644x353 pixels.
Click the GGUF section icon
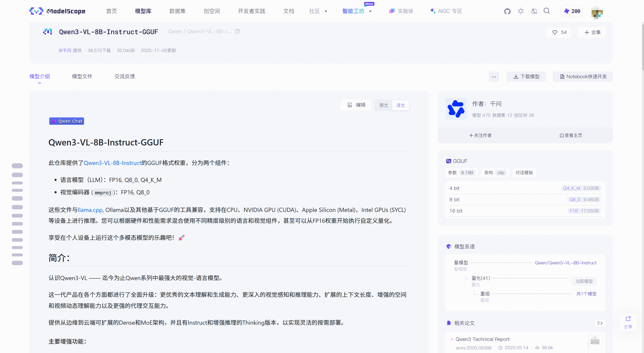(449, 161)
